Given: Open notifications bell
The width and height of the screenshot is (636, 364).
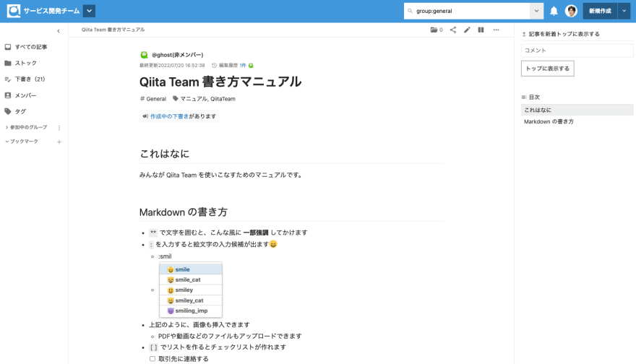Looking at the screenshot, I should [554, 11].
